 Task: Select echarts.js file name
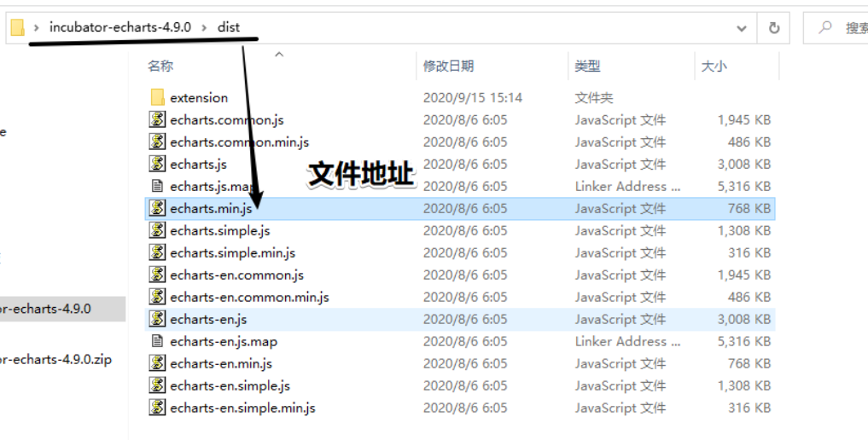(x=198, y=165)
